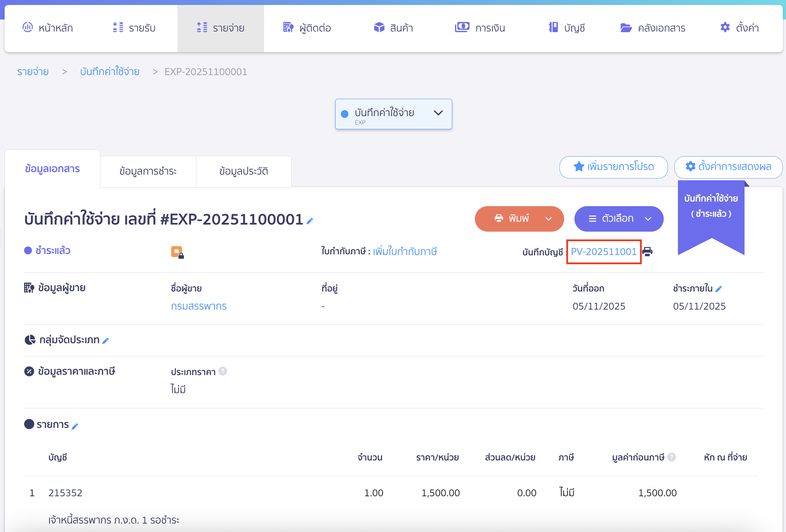Switch to the ข้อมูลประวัติ tab
Image resolution: width=786 pixels, height=532 pixels.
[x=243, y=171]
